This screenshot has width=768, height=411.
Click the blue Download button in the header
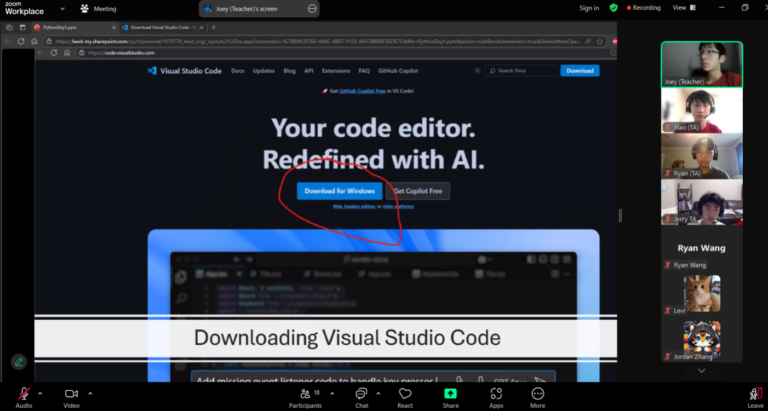coord(580,71)
